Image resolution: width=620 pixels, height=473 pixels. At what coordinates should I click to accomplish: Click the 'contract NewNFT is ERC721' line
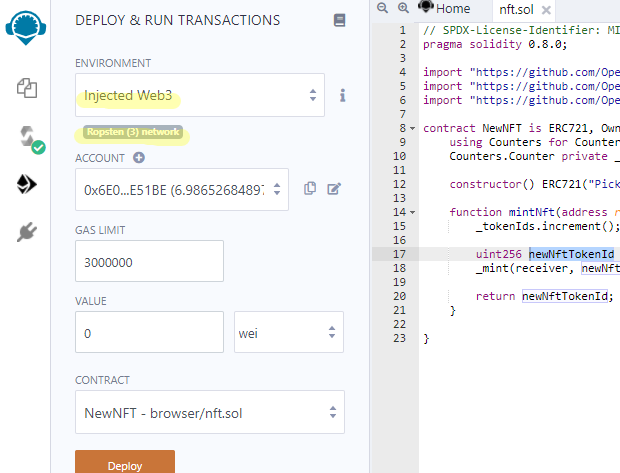521,128
